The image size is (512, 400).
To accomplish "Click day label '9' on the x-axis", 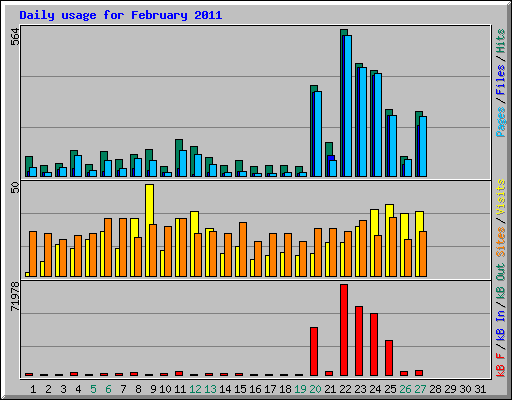I will point(153,389).
